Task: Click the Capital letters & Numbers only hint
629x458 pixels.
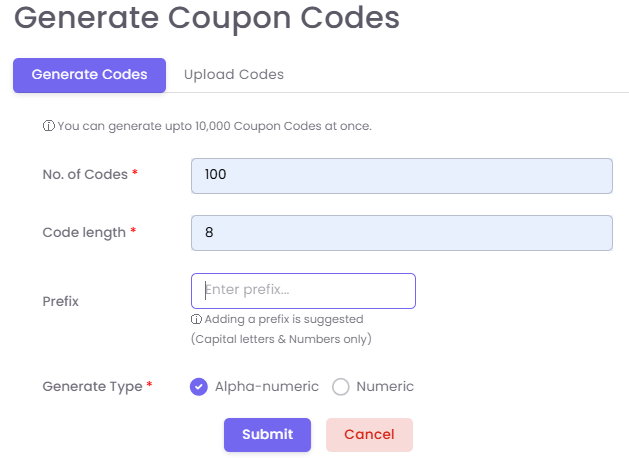Action: pos(281,339)
